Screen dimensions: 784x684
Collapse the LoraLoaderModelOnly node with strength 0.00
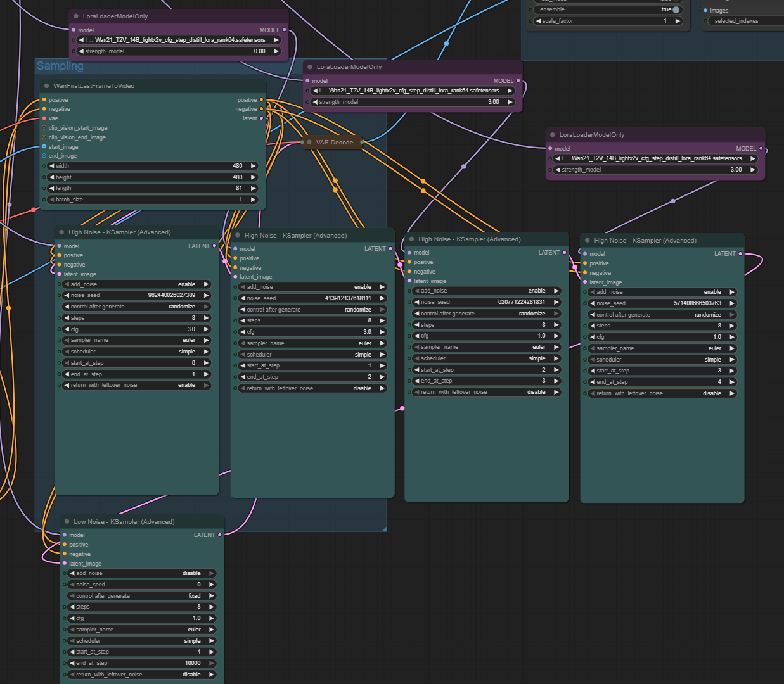coord(76,16)
